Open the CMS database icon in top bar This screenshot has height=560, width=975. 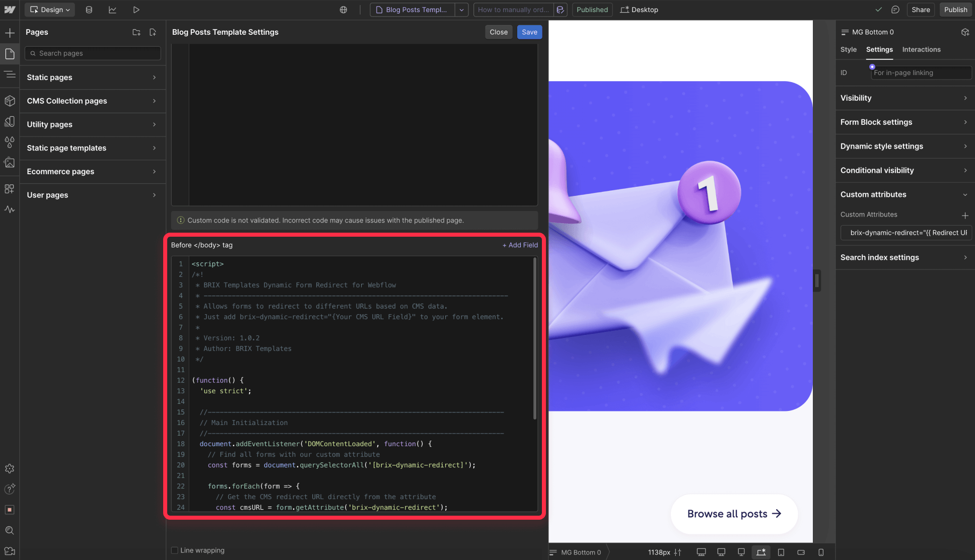89,10
